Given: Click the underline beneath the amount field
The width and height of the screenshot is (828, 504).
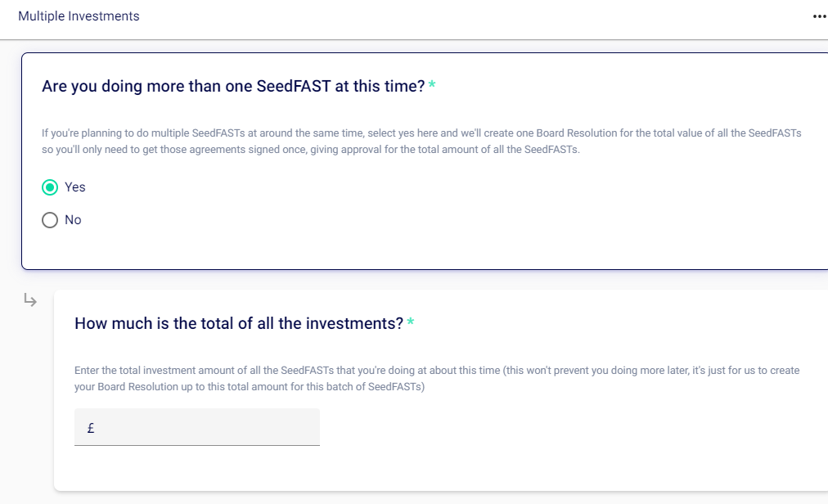Looking at the screenshot, I should point(196,445).
